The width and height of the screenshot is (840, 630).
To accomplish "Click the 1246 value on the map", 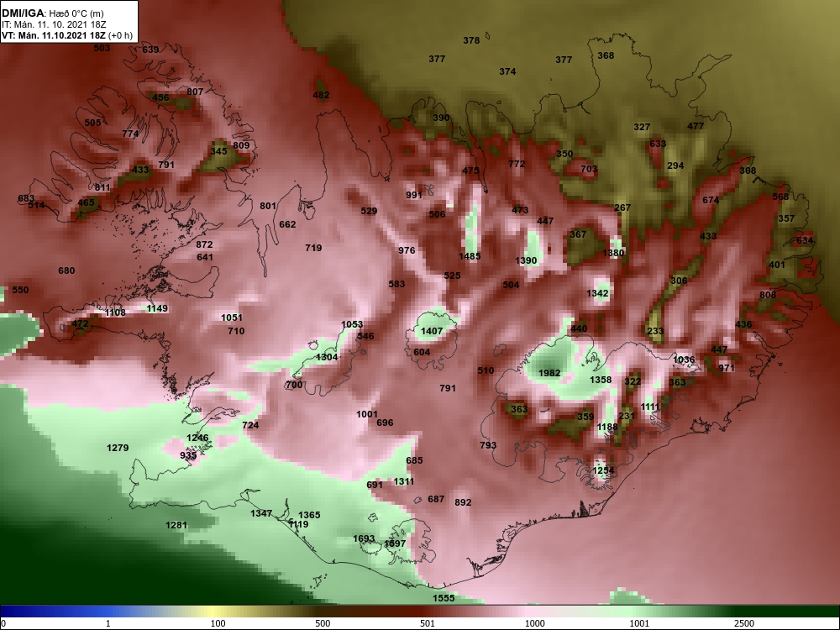I will 197,438.
